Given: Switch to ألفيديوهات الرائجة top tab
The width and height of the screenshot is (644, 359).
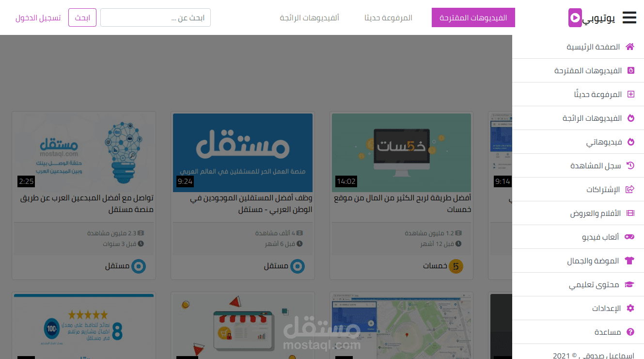Looking at the screenshot, I should click(x=310, y=17).
